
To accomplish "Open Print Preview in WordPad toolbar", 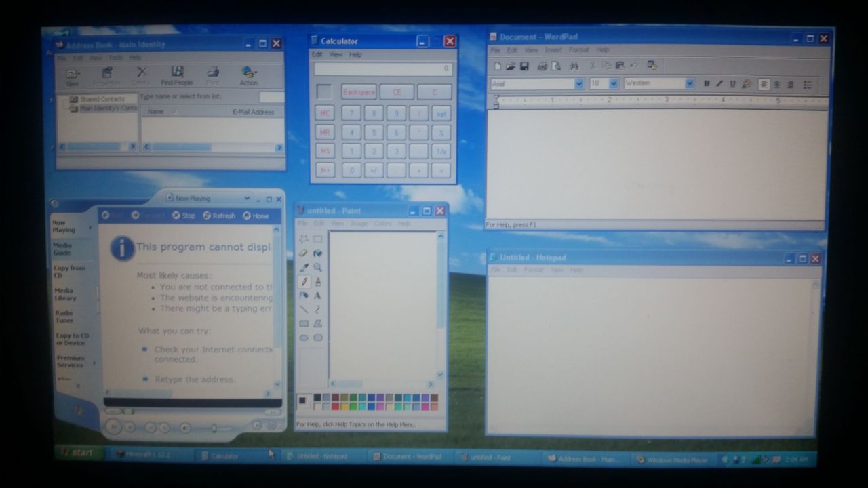I will coord(556,66).
